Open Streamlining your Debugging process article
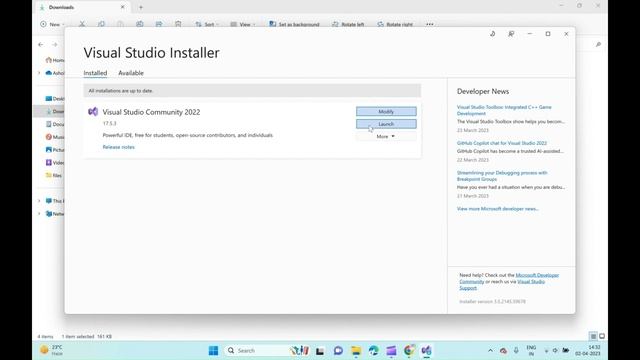 click(x=502, y=176)
